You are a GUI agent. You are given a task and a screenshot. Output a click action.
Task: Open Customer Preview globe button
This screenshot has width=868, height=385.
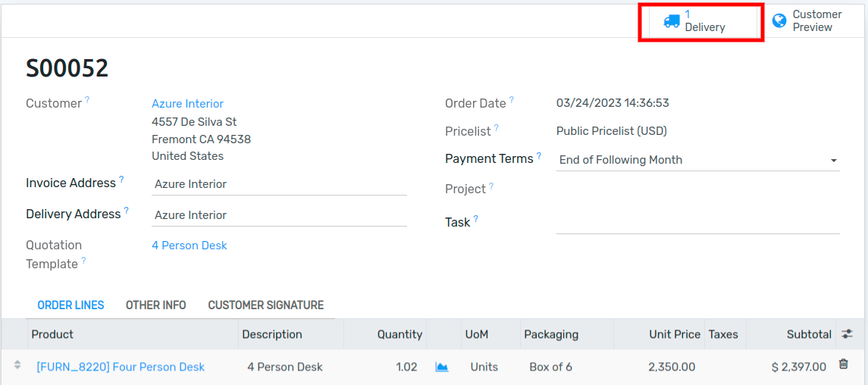(807, 21)
